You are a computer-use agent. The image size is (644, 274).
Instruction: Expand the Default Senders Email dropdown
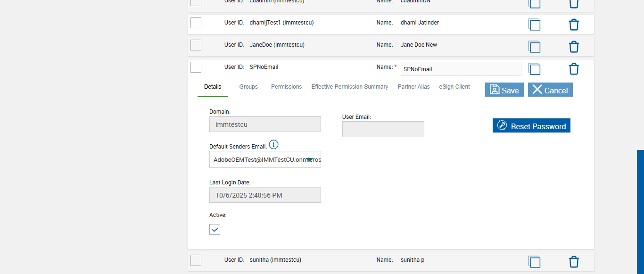pos(310,159)
